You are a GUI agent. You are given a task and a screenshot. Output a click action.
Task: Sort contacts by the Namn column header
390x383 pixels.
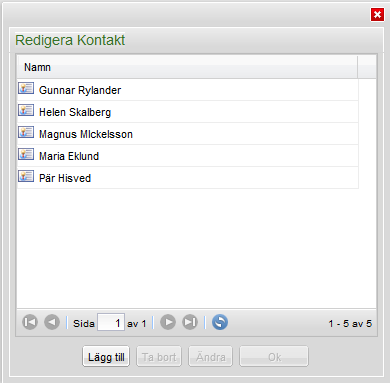(187, 67)
